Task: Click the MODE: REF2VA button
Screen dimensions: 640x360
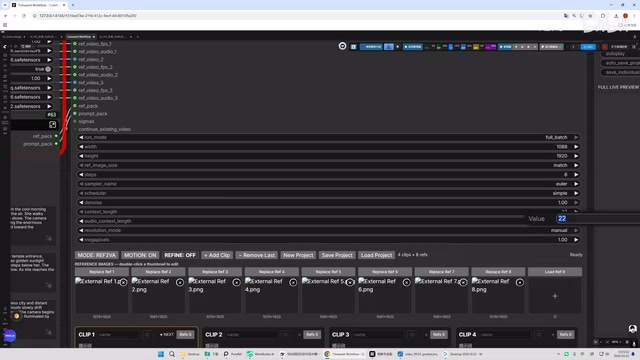Action: tap(97, 255)
